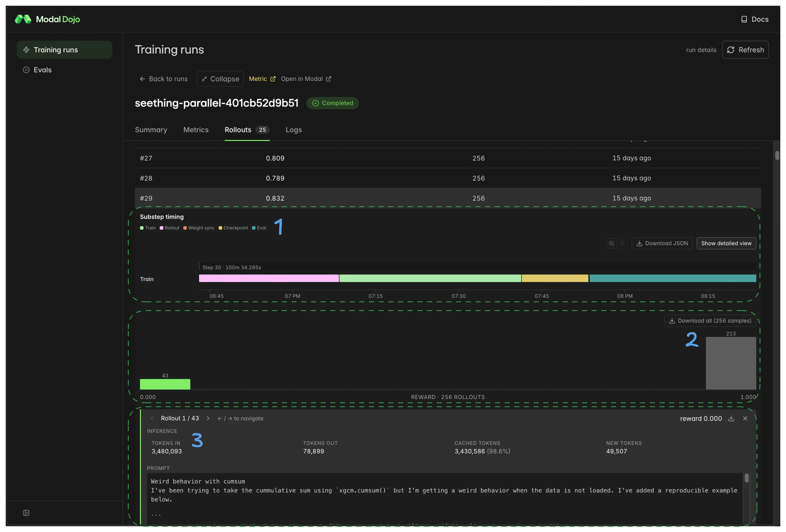Select Training runs in sidebar
The width and height of the screenshot is (786, 532).
pos(64,50)
